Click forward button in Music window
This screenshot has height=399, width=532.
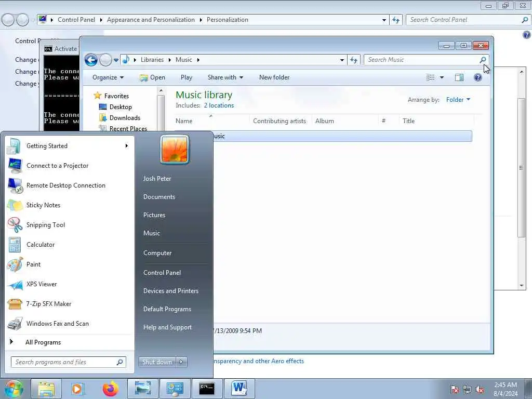click(x=105, y=60)
